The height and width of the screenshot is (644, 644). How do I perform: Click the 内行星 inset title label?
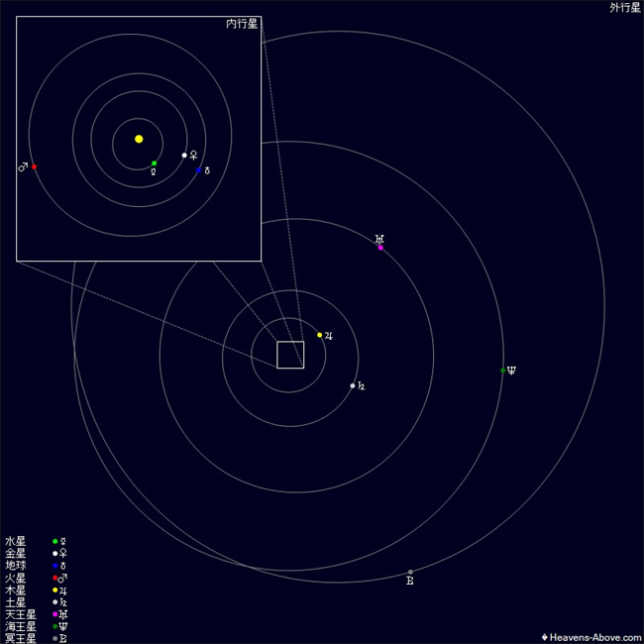click(x=242, y=24)
